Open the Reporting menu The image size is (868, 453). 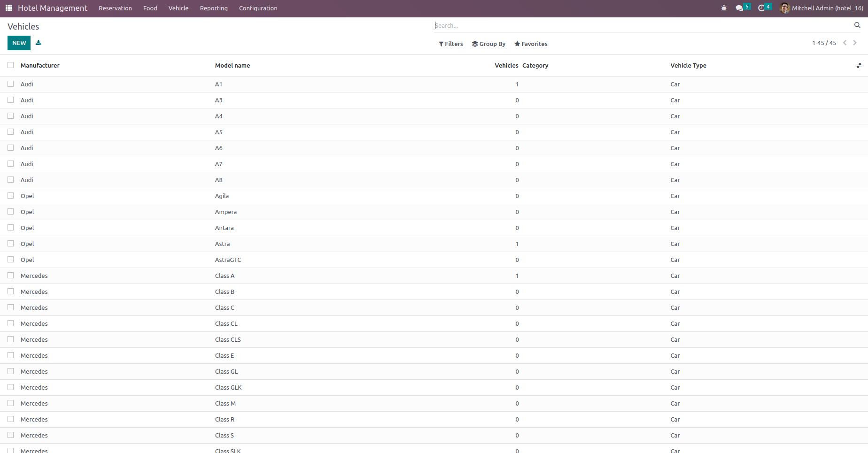(x=214, y=8)
